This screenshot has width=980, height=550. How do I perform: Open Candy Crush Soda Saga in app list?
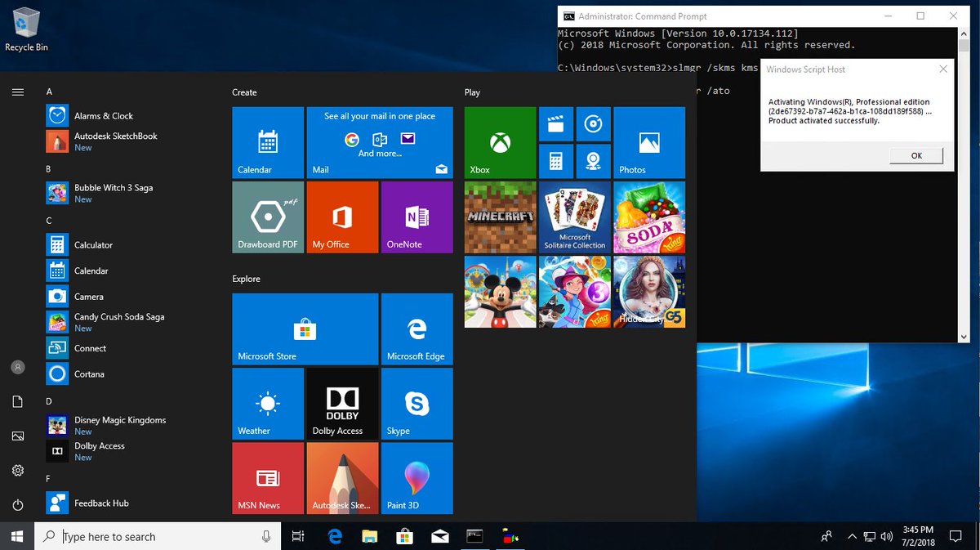tap(131, 322)
